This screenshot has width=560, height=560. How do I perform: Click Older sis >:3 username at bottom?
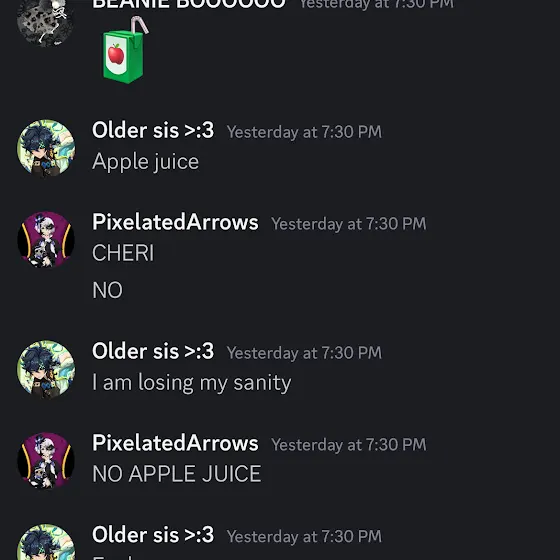pyautogui.click(x=153, y=535)
